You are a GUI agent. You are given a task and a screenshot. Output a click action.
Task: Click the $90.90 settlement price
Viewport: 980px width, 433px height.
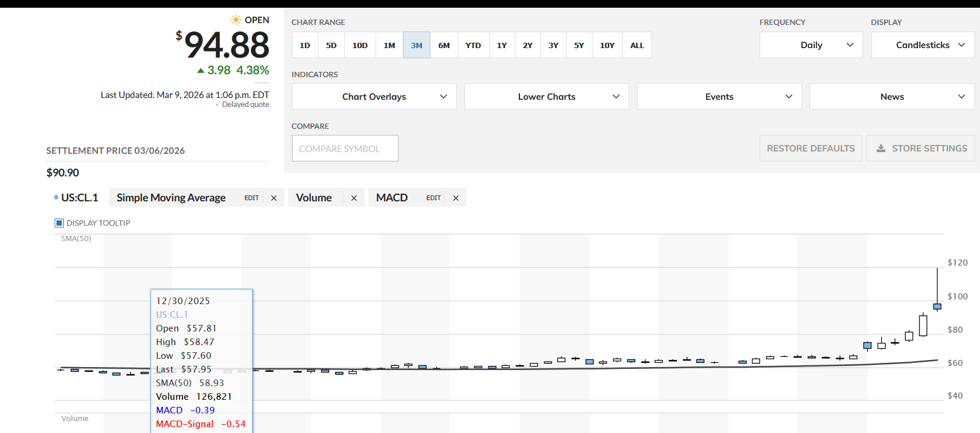62,173
